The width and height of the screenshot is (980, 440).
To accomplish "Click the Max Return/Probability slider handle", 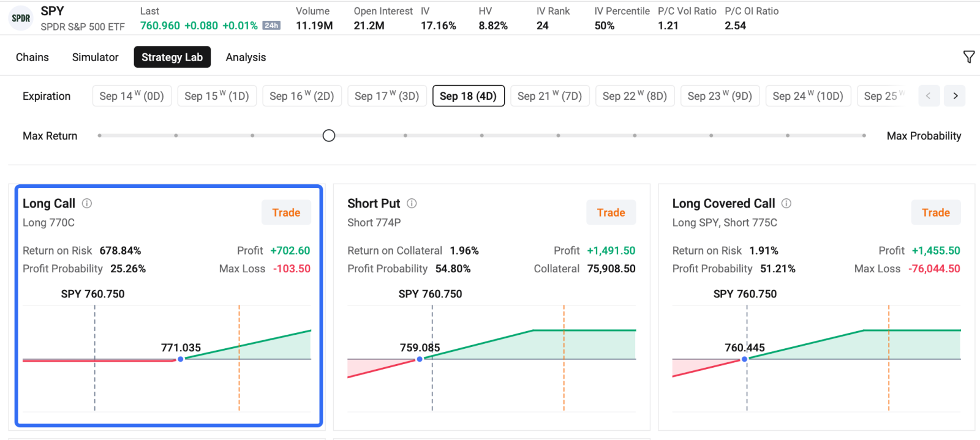I will point(329,135).
